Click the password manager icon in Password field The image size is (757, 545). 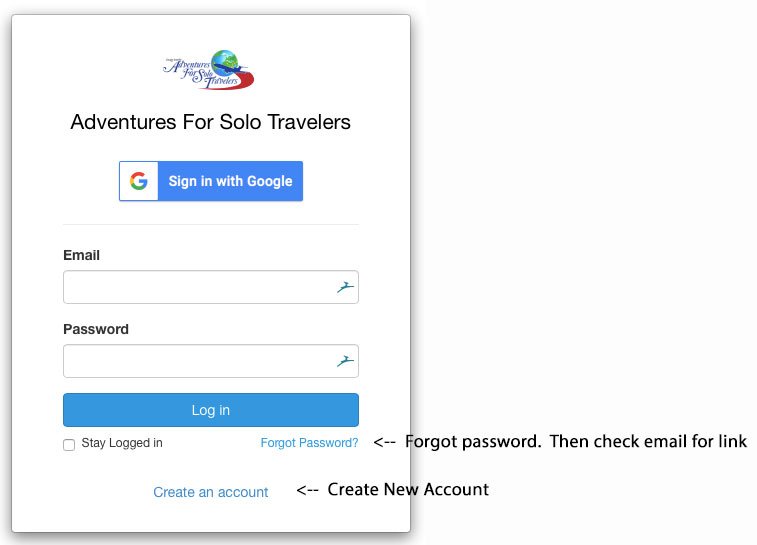(345, 361)
